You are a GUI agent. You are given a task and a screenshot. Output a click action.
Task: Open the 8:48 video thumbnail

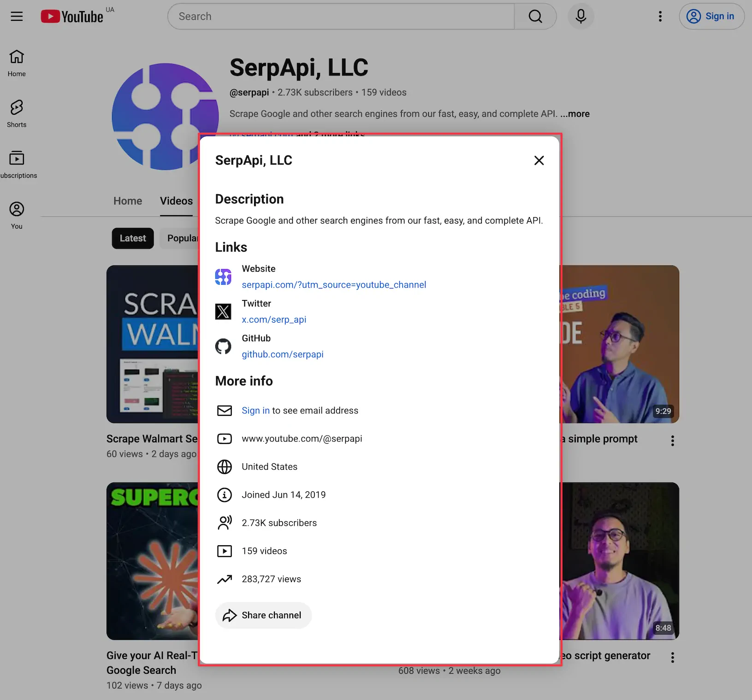620,561
